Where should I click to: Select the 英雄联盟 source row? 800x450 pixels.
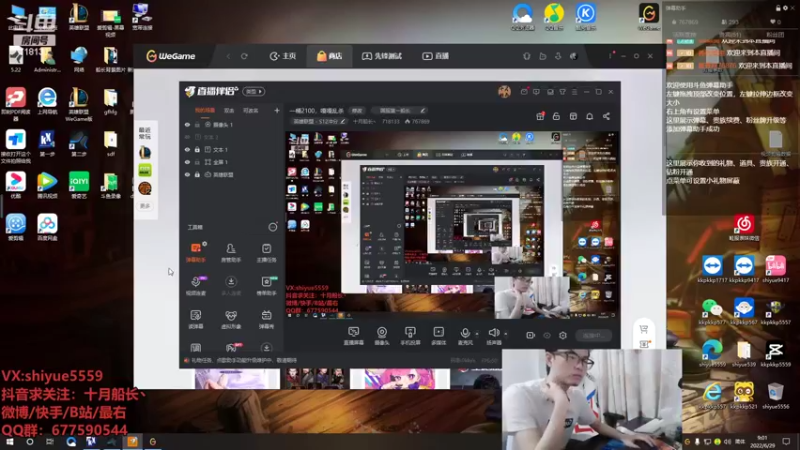point(232,174)
